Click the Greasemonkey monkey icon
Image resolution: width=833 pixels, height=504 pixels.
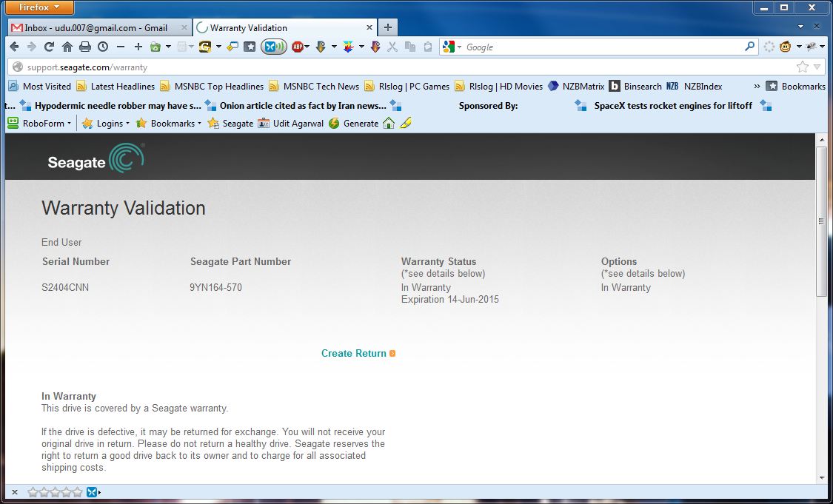[x=785, y=47]
